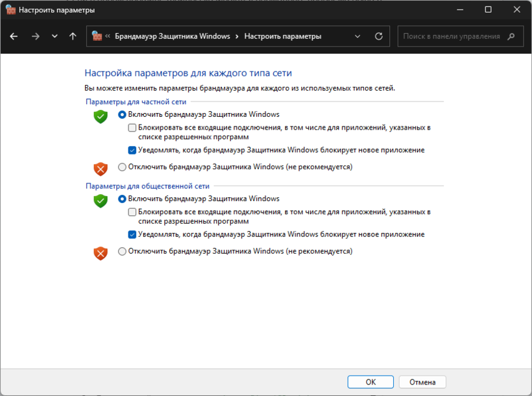532x396 pixels.
Task: Open Брандмауэр Защитника Windows breadcrumb
Action: pyautogui.click(x=173, y=36)
